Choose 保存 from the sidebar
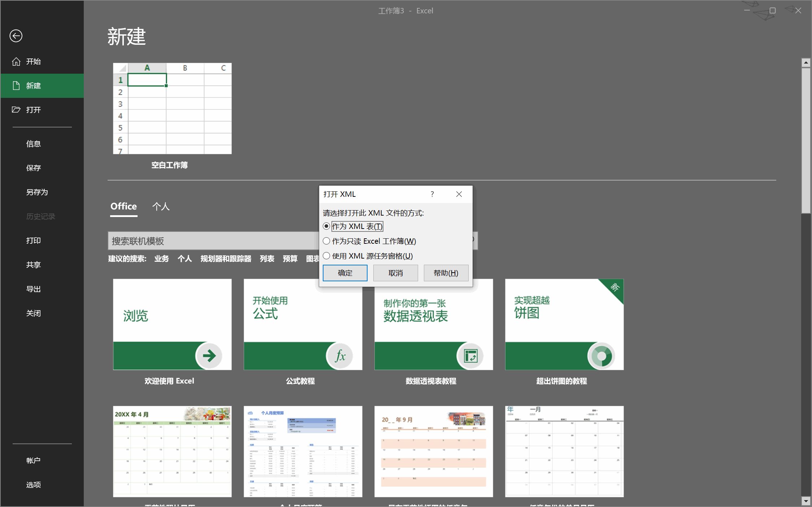The height and width of the screenshot is (507, 812). pyautogui.click(x=42, y=168)
